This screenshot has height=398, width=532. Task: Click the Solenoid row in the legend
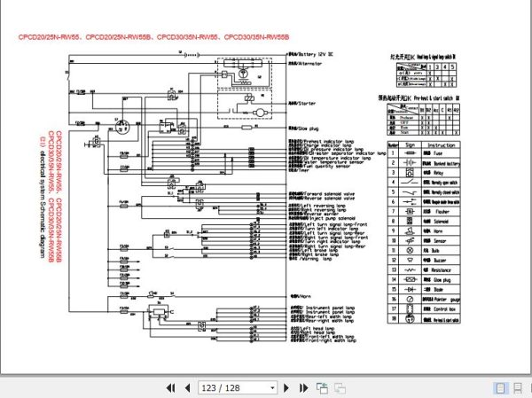(424, 222)
